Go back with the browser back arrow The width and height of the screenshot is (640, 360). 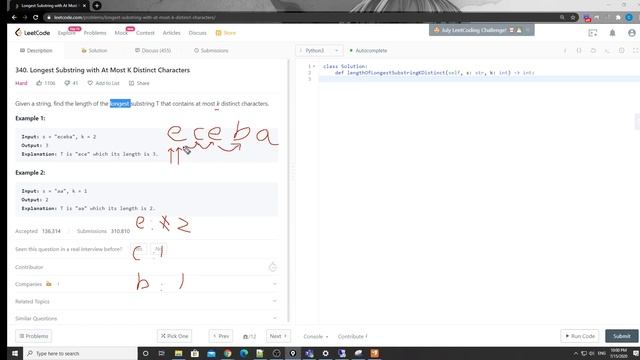click(14, 18)
